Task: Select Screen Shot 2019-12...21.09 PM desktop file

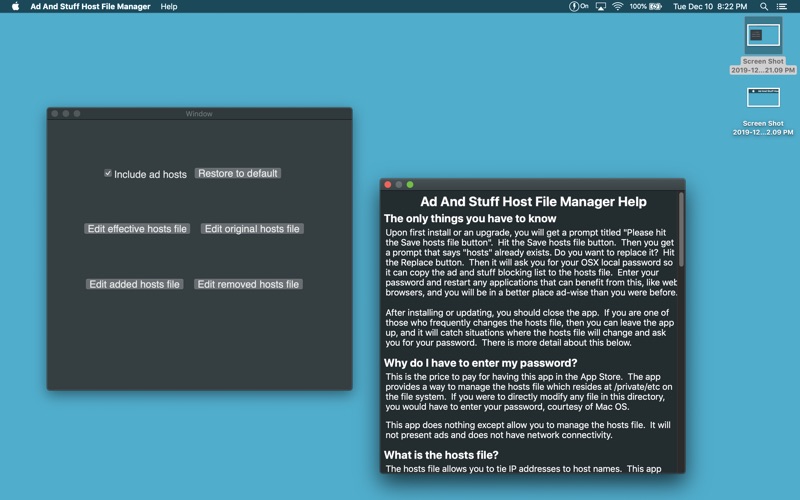Action: [763, 46]
